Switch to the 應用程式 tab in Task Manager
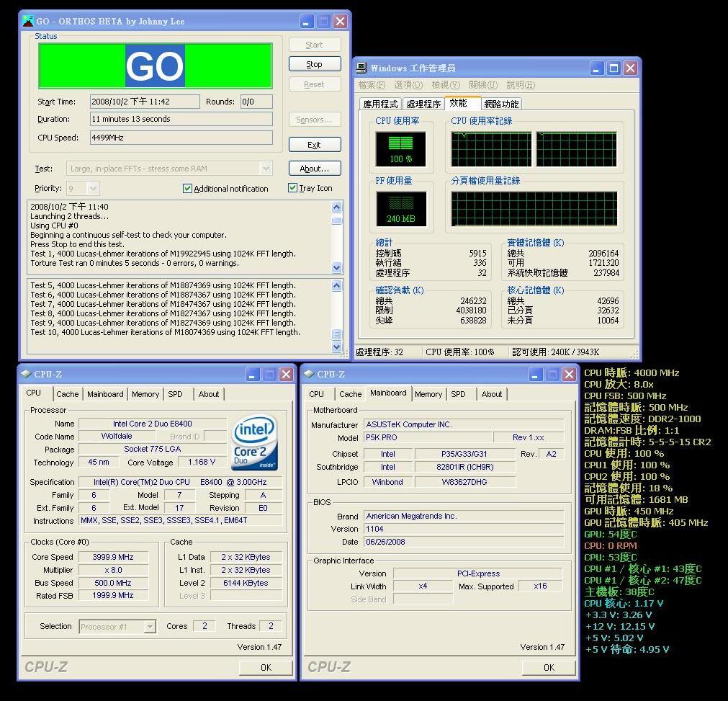The width and height of the screenshot is (728, 701). coord(381,104)
